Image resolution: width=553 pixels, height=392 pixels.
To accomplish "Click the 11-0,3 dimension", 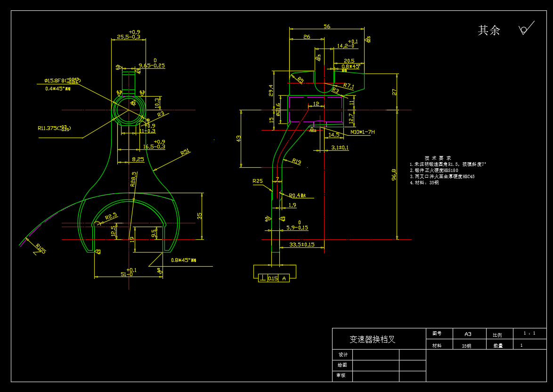I will (147, 129).
